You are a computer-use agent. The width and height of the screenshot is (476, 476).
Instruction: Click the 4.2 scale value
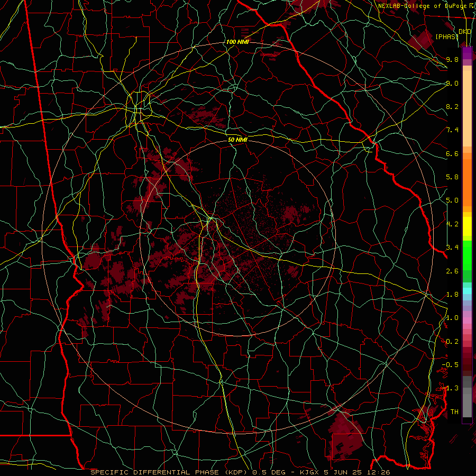tap(452, 224)
